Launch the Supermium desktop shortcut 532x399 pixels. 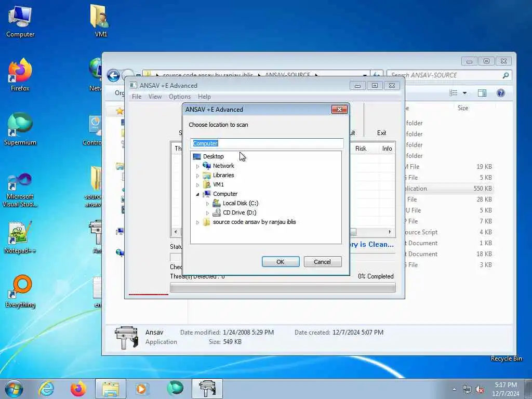click(20, 129)
